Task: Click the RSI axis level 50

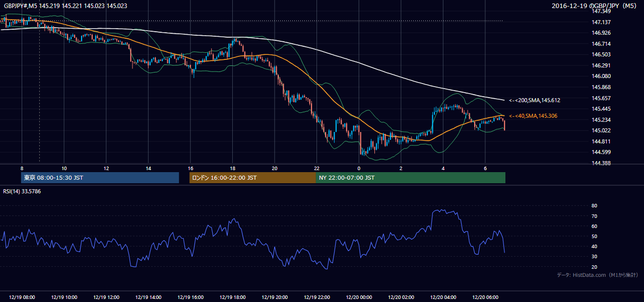Action: (595, 236)
